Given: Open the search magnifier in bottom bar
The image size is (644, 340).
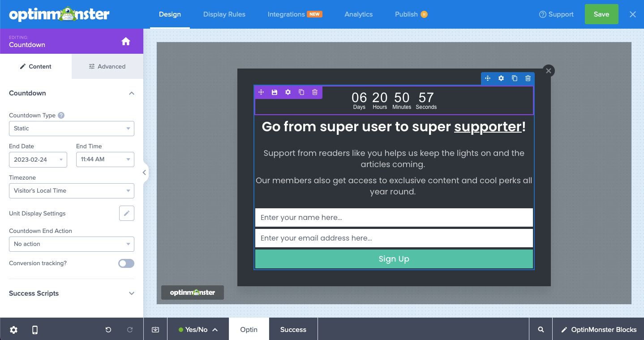Looking at the screenshot, I should pos(541,330).
